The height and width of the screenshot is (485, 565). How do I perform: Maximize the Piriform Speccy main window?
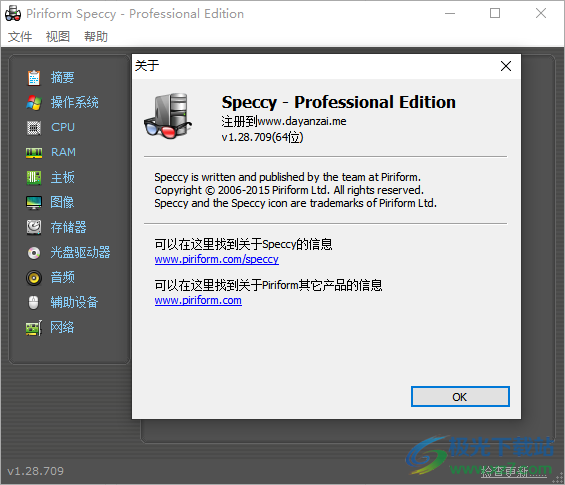pos(495,14)
